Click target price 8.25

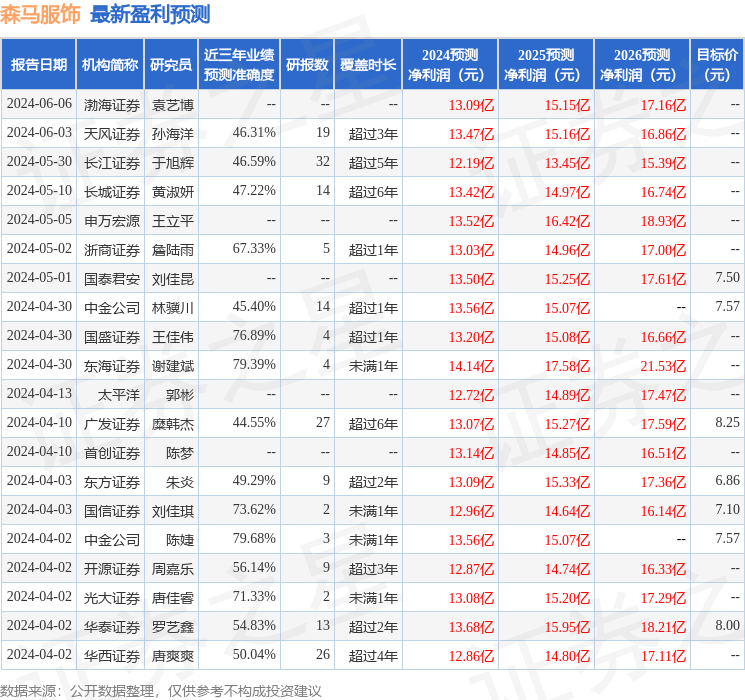[727, 422]
